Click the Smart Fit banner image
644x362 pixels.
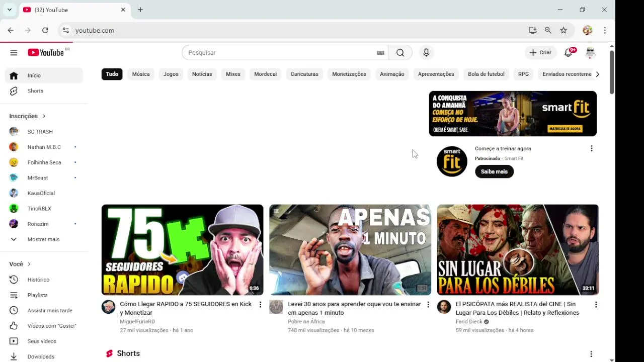[513, 114]
